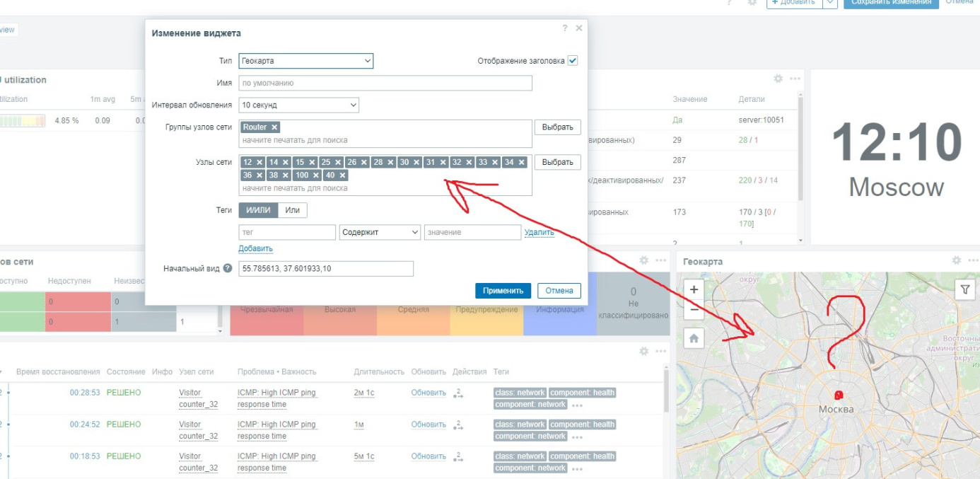Click the Начальный вид coordinates field
The width and height of the screenshot is (980, 479).
coord(326,269)
